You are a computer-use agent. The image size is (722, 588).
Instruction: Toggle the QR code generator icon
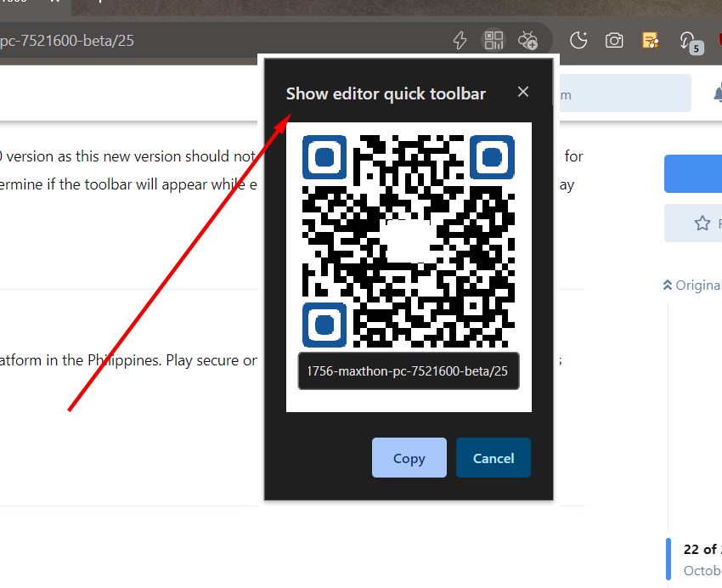click(494, 40)
